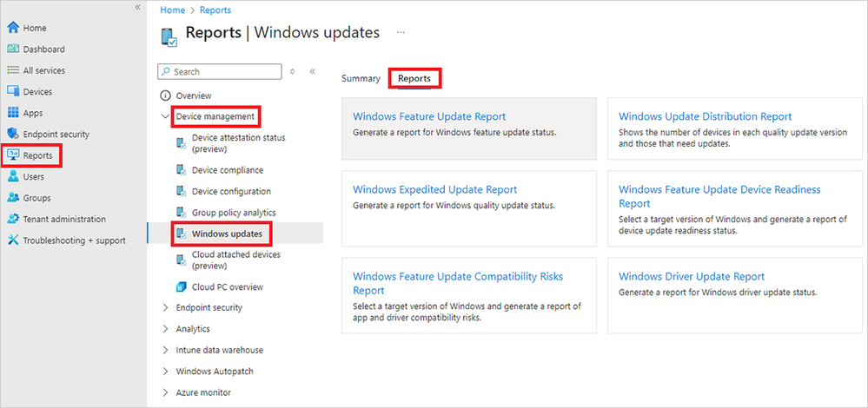The image size is (868, 408).
Task: Select Windows updates menu item
Action: point(227,234)
